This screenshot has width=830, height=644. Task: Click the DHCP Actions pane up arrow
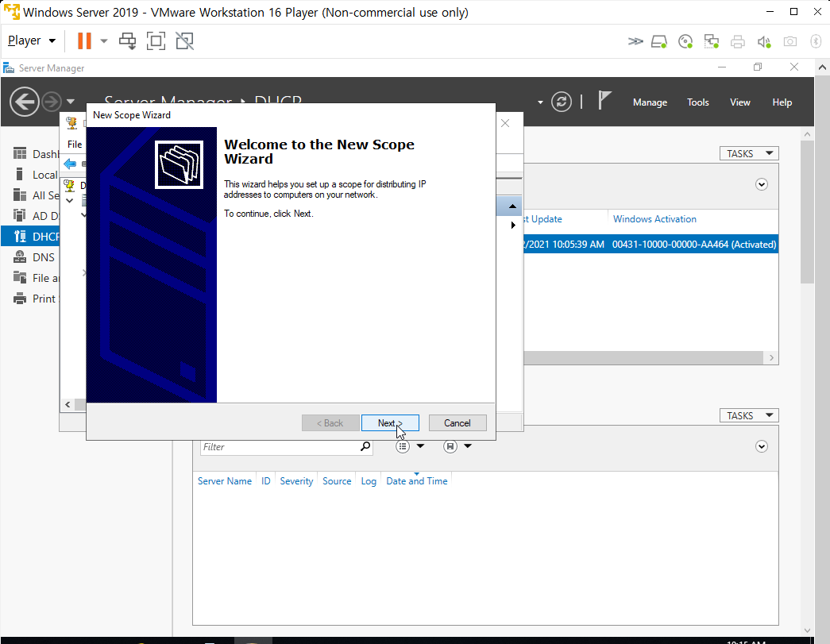(x=512, y=206)
